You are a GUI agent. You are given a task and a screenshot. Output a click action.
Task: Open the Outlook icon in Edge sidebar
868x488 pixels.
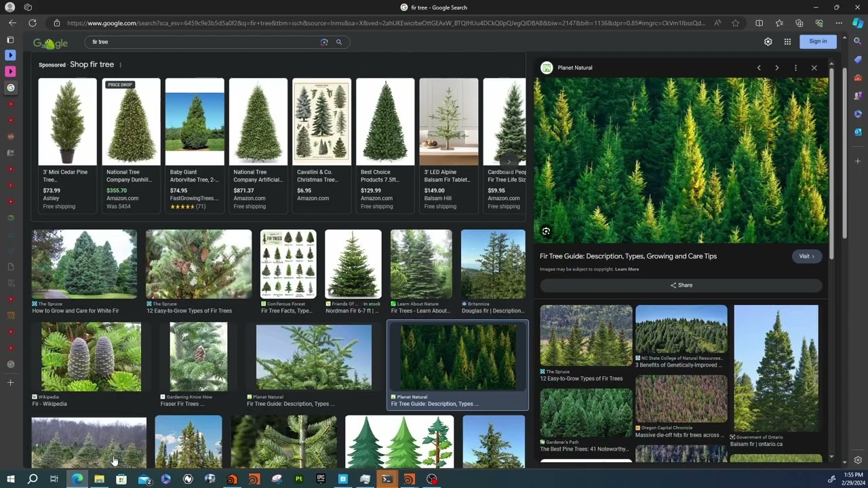(x=858, y=131)
